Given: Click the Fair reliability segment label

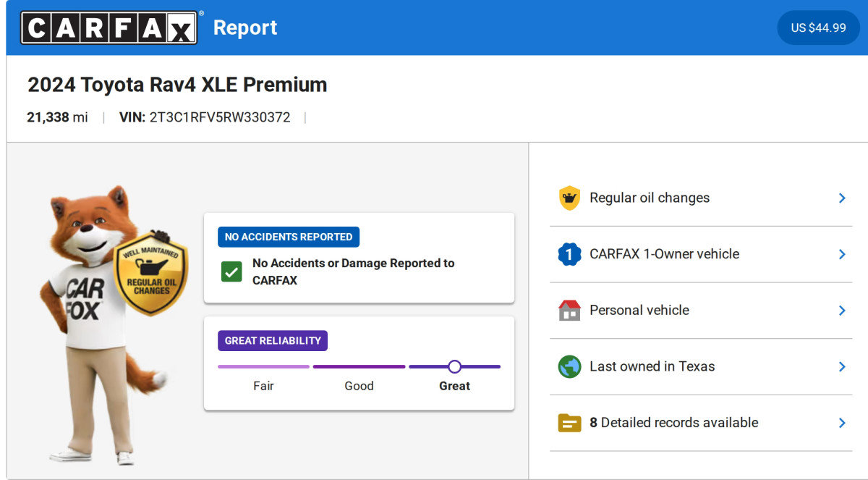Looking at the screenshot, I should coord(263,386).
